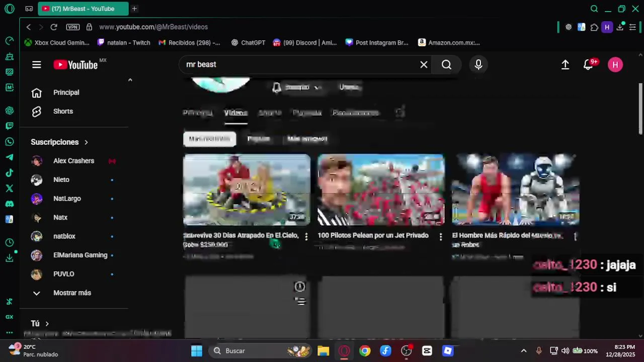Open 'El Hombre Más Rápido' video thumbnail
This screenshot has height=362, width=644.
(515, 190)
